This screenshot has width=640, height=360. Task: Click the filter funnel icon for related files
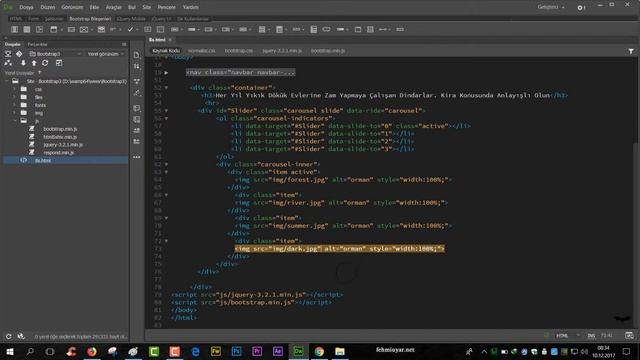pos(631,51)
